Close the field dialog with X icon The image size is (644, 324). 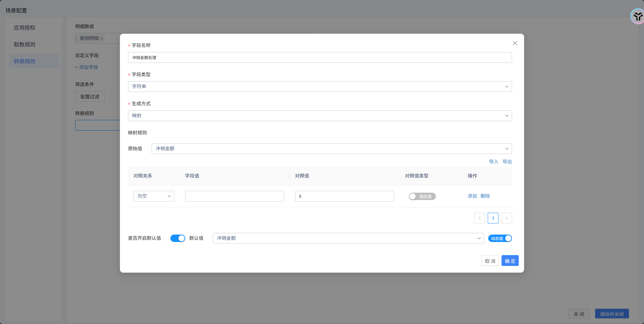point(515,43)
